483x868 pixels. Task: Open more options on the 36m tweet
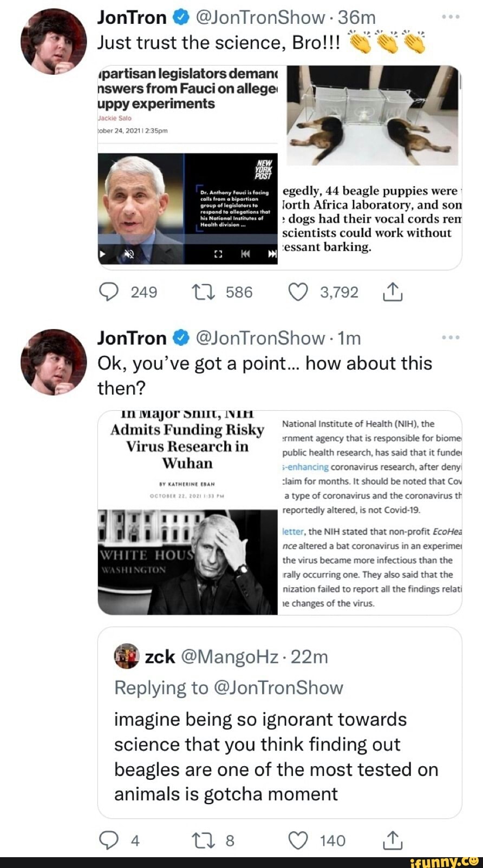[451, 17]
